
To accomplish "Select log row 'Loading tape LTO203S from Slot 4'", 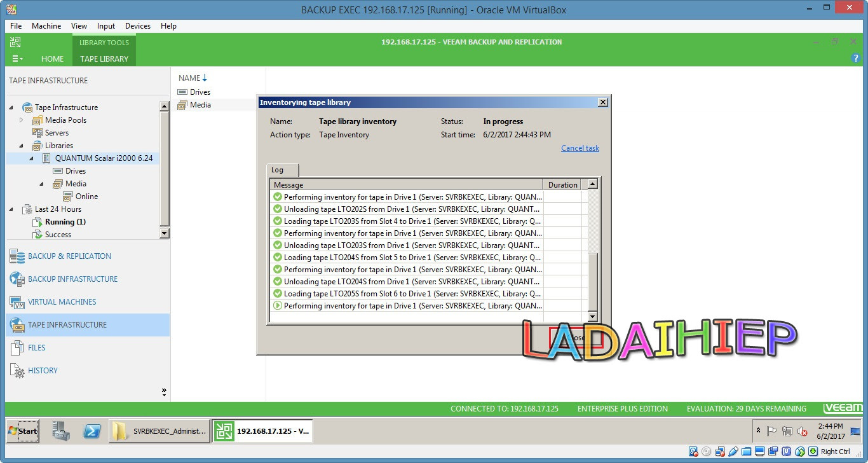I will (407, 221).
